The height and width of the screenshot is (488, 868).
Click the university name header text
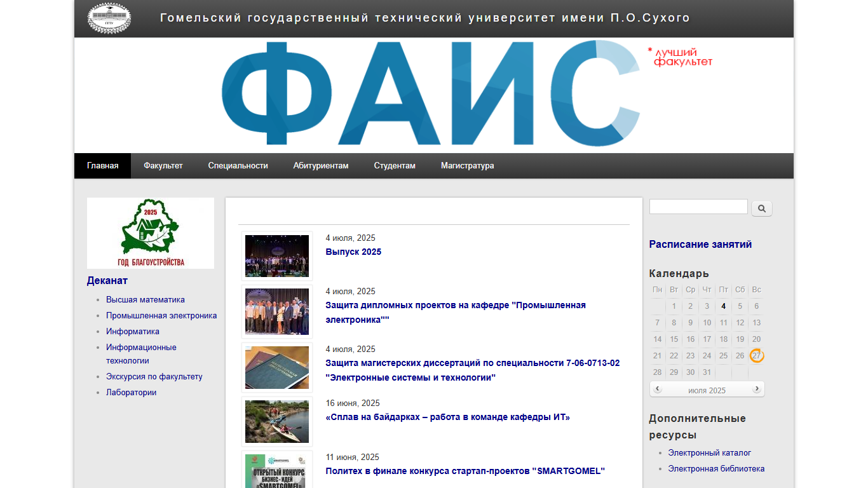click(425, 18)
